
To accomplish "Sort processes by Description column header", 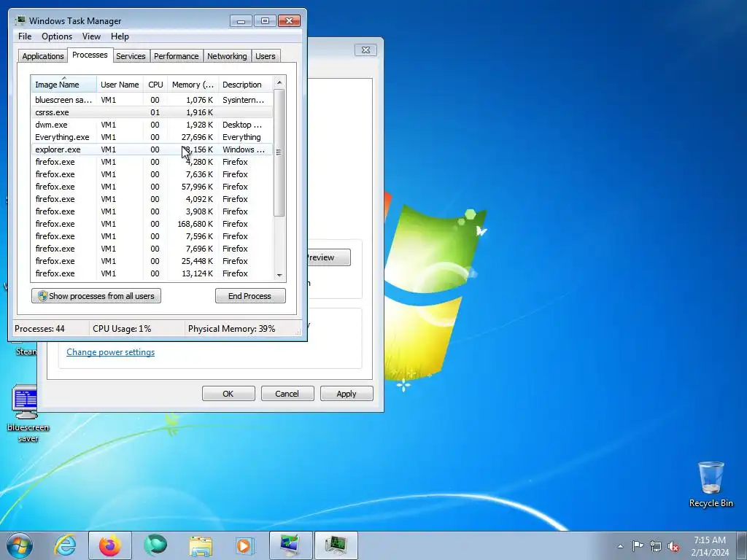I will (x=245, y=85).
